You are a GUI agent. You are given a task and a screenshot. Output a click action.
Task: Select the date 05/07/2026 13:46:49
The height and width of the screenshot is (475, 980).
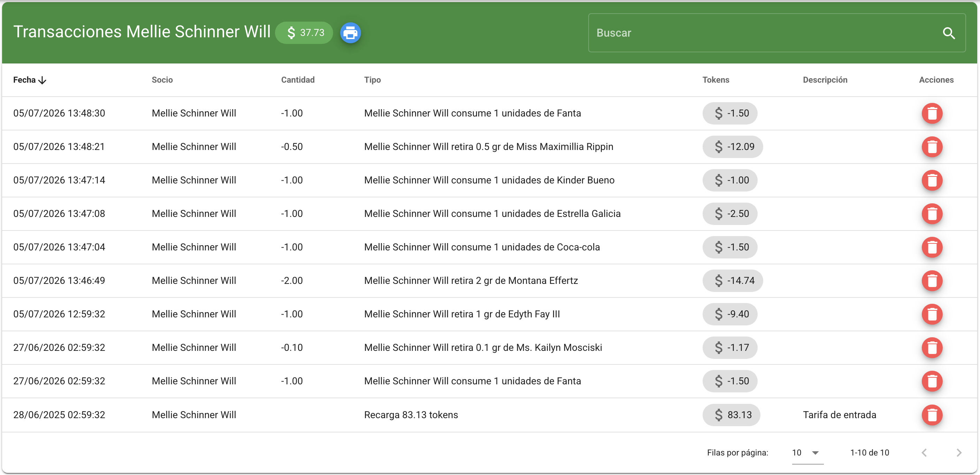pos(59,281)
